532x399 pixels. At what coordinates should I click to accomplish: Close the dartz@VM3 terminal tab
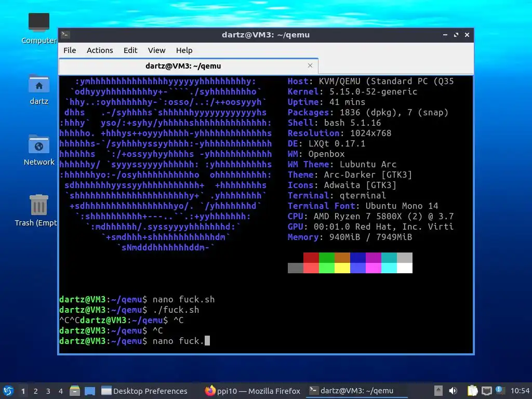[310, 65]
